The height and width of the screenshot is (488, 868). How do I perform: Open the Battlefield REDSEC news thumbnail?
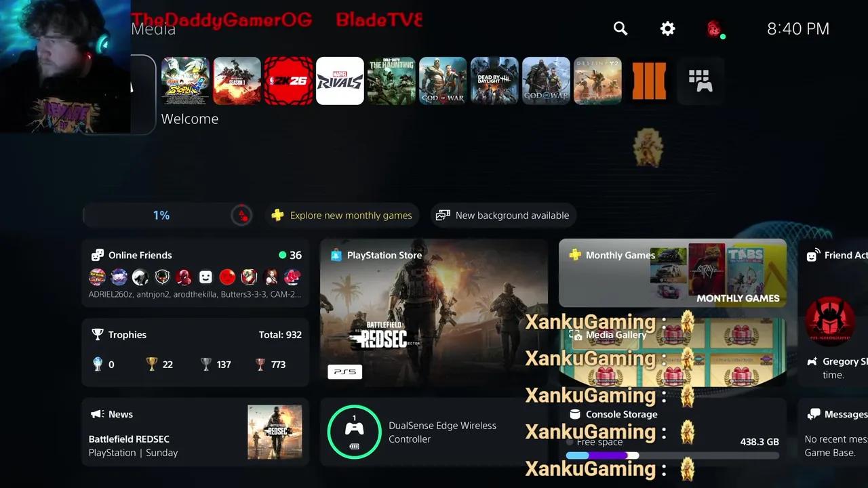[x=275, y=432]
